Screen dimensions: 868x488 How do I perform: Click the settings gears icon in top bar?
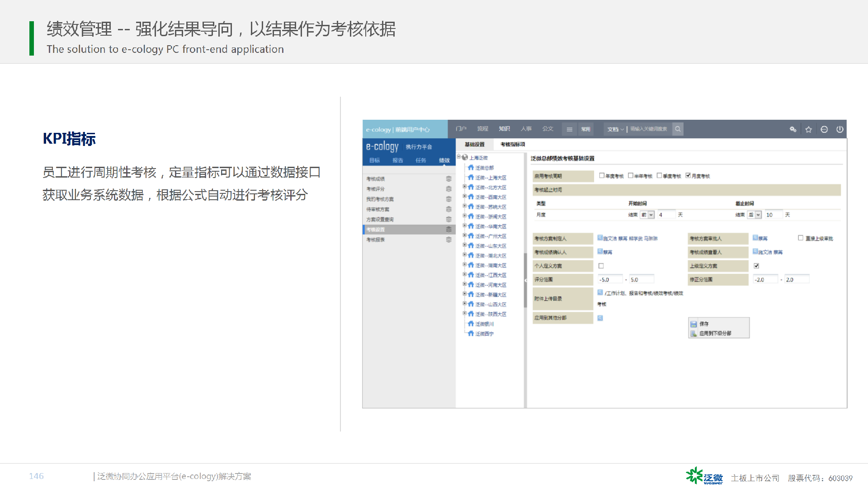tap(793, 129)
